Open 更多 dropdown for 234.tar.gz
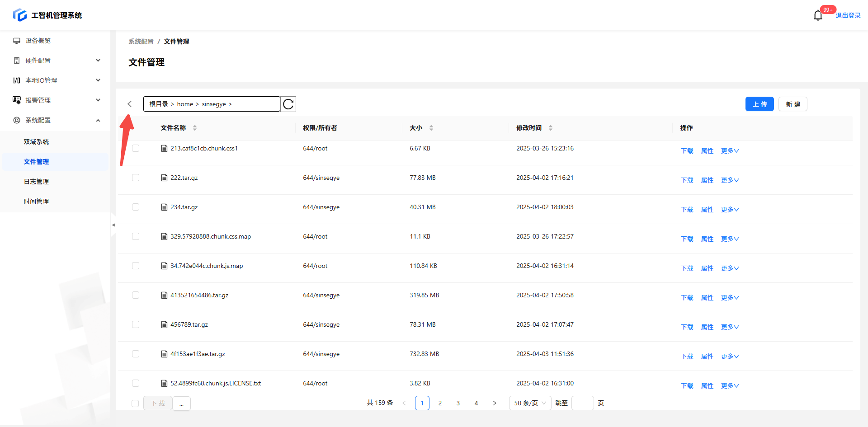 pos(730,210)
